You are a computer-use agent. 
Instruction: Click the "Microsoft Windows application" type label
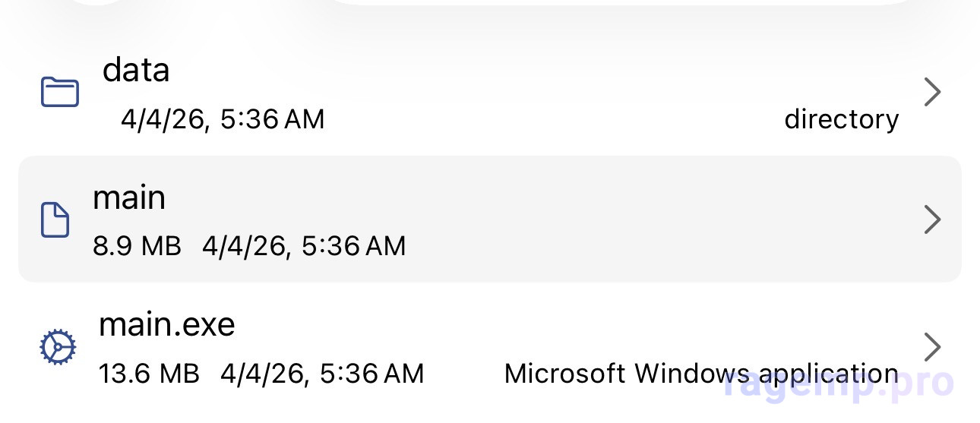click(x=700, y=374)
